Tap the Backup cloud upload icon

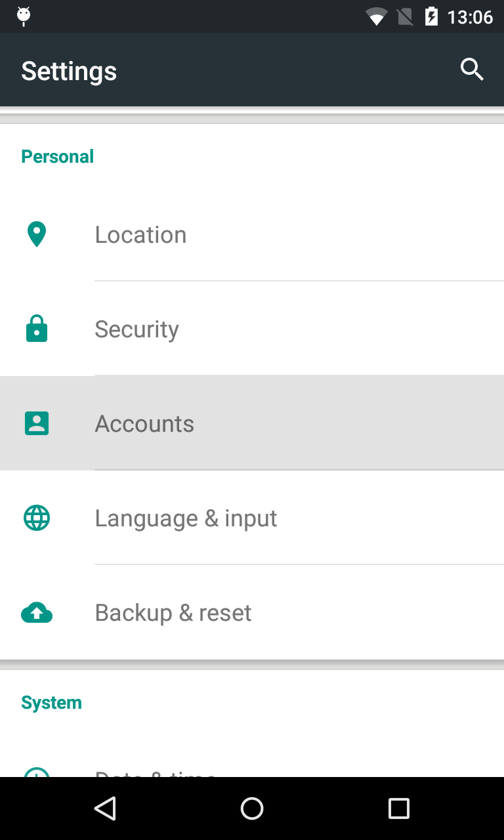click(37, 613)
